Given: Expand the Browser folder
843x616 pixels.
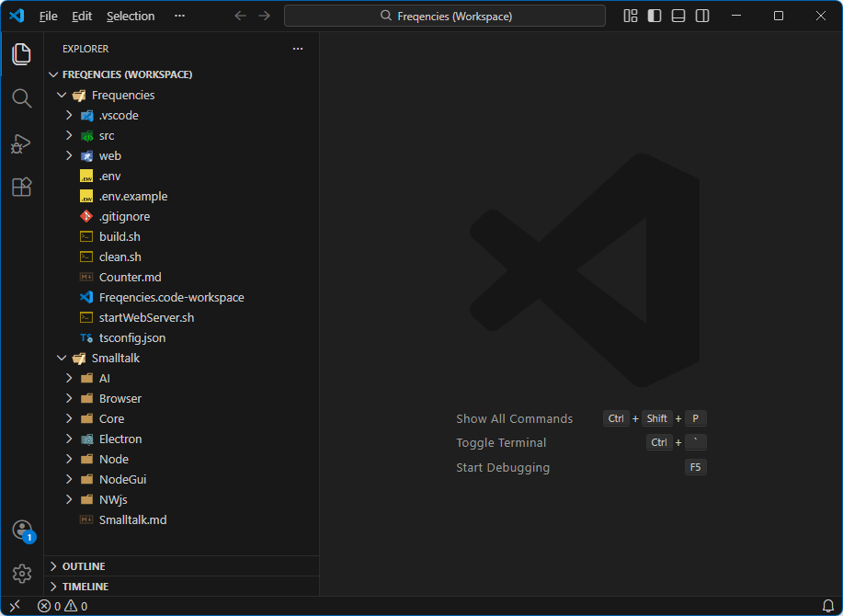Looking at the screenshot, I should [x=69, y=398].
